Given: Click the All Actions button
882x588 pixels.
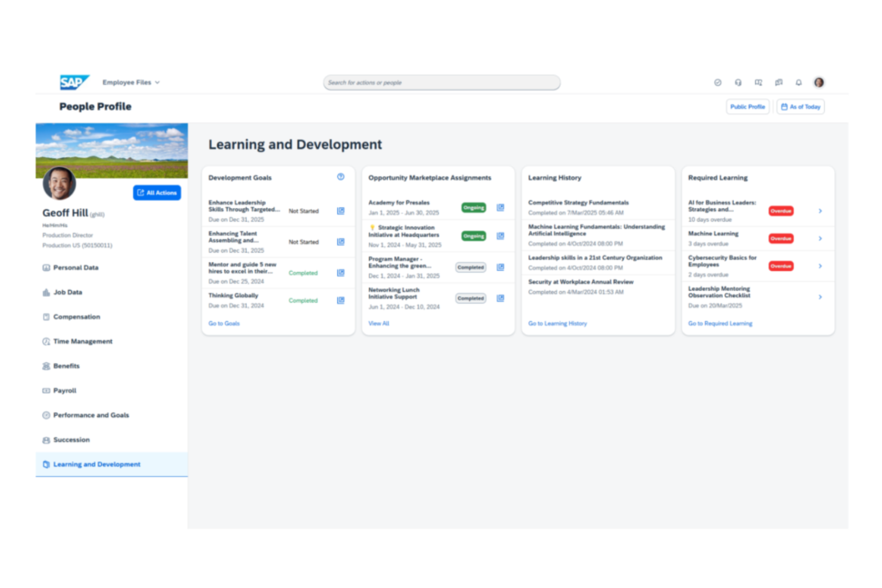Looking at the screenshot, I should 157,192.
